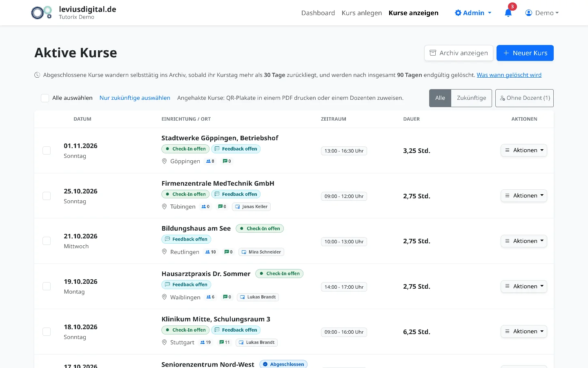Open Aktionen dropdown for Bildungshaus am See
The height and width of the screenshot is (368, 588).
[x=524, y=241]
